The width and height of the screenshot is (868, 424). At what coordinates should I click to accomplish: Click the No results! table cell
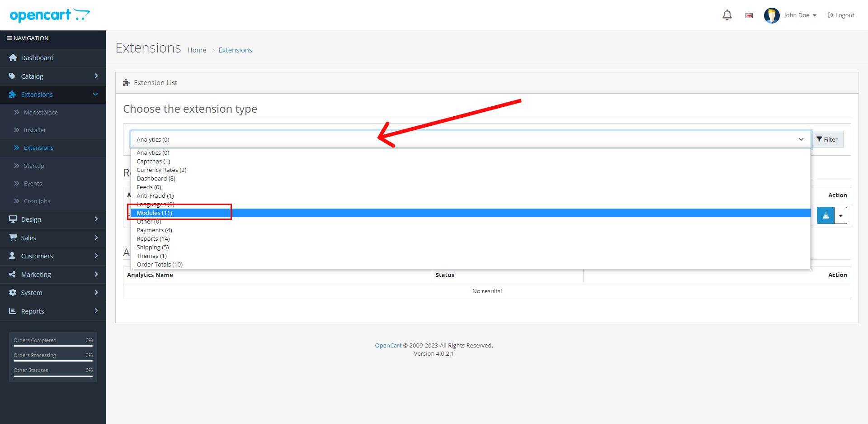[x=487, y=291]
